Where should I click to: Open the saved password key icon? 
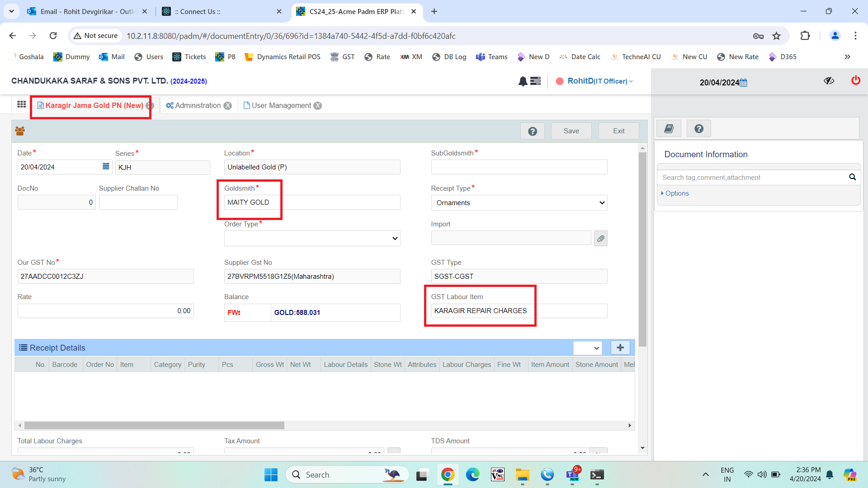point(758,36)
